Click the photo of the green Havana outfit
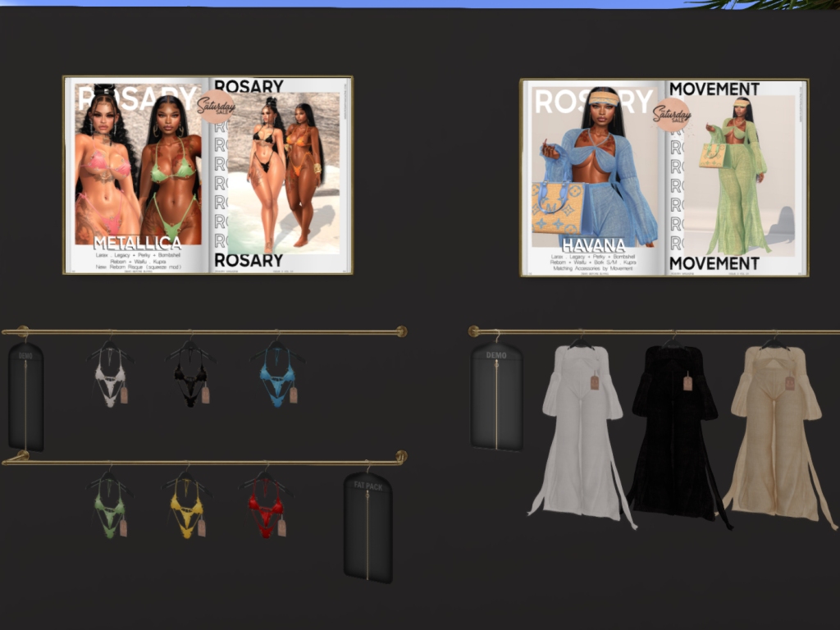840x630 pixels. click(x=739, y=176)
